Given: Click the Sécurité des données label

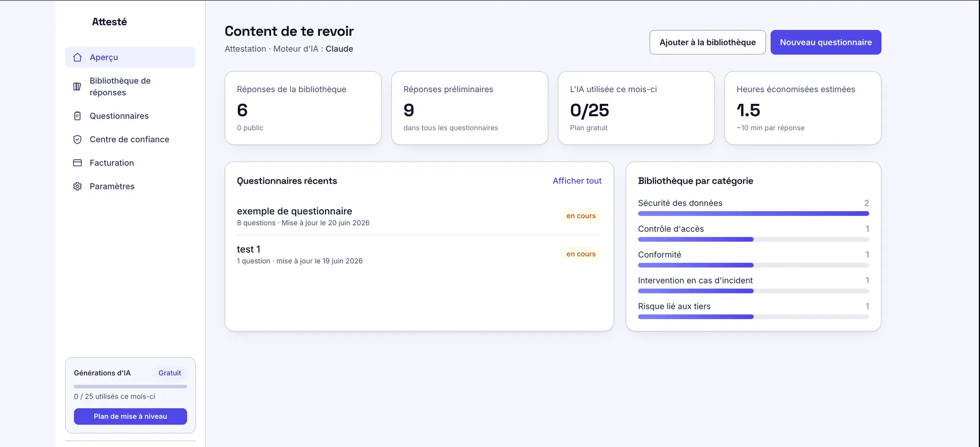Looking at the screenshot, I should 680,203.
